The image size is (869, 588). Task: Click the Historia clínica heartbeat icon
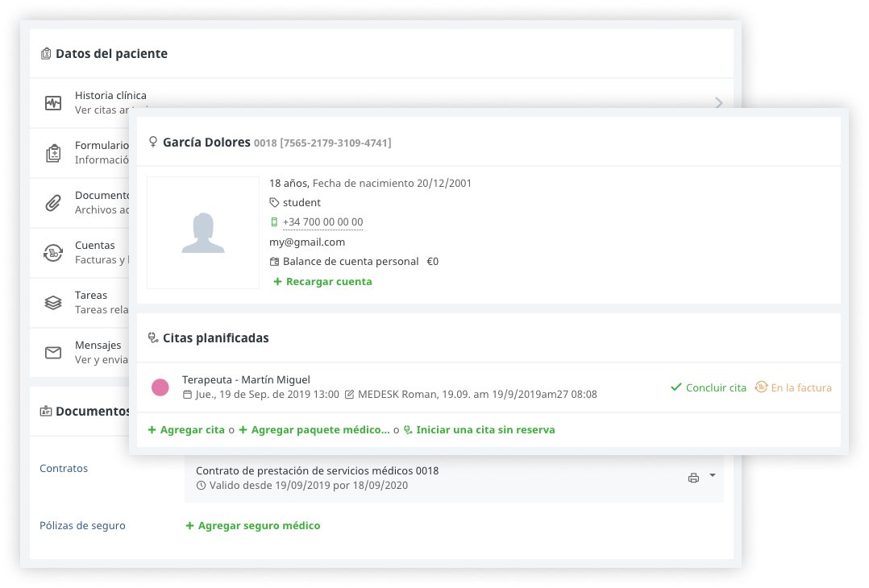tap(53, 103)
